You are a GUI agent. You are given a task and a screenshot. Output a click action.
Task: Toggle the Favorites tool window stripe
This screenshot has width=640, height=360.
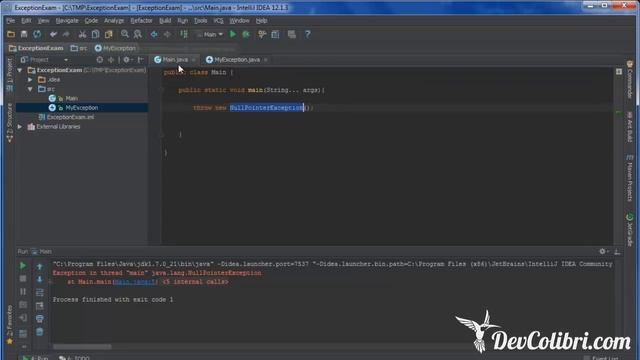[x=9, y=325]
